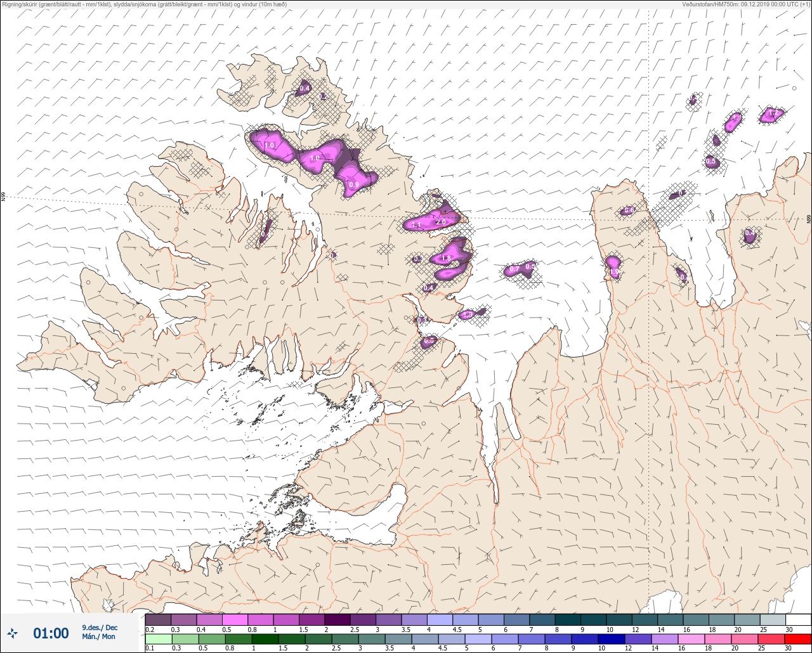Click the map title text starting 'Rigning/skúrir'
The image size is (812, 653).
pos(145,4)
